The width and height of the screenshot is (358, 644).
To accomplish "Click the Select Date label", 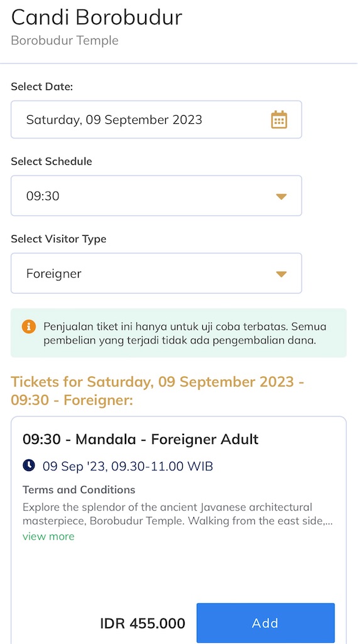I will click(x=42, y=87).
